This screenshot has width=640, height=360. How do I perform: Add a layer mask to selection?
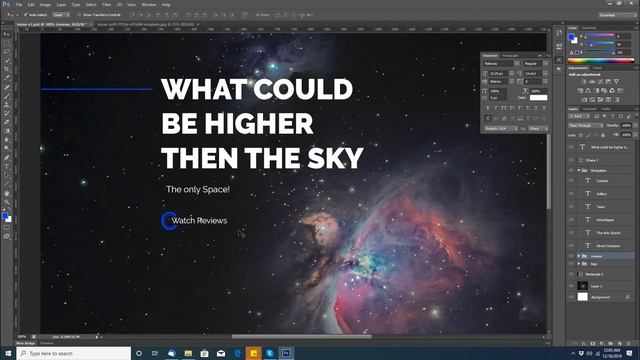pos(593,344)
